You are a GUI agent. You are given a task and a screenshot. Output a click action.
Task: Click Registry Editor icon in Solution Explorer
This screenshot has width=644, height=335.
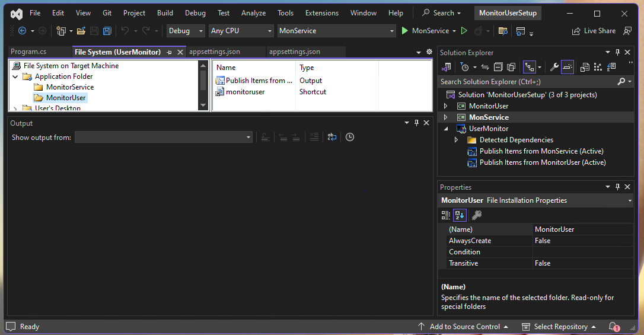pyautogui.click(x=598, y=67)
